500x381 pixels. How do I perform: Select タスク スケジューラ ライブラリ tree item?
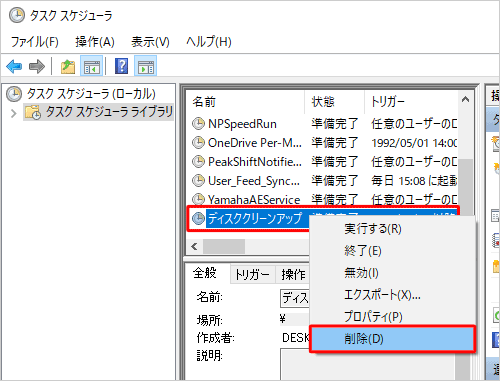[x=109, y=112]
